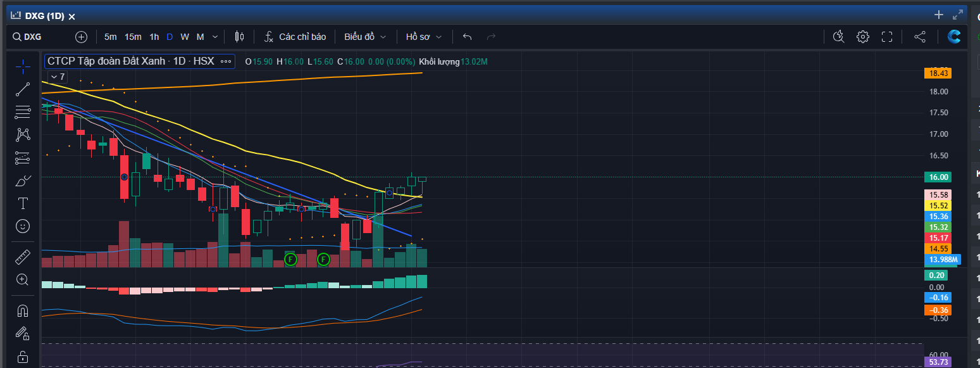Toggle magnet mode for drawings
The height and width of the screenshot is (368, 980).
click(x=23, y=310)
